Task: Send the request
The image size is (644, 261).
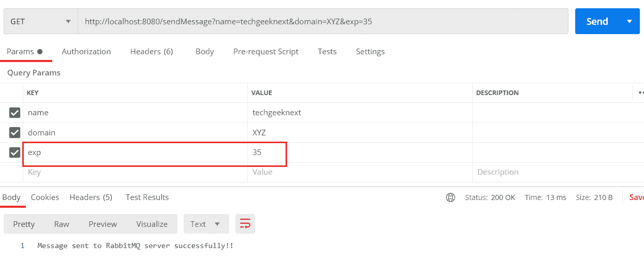Action: tap(597, 22)
